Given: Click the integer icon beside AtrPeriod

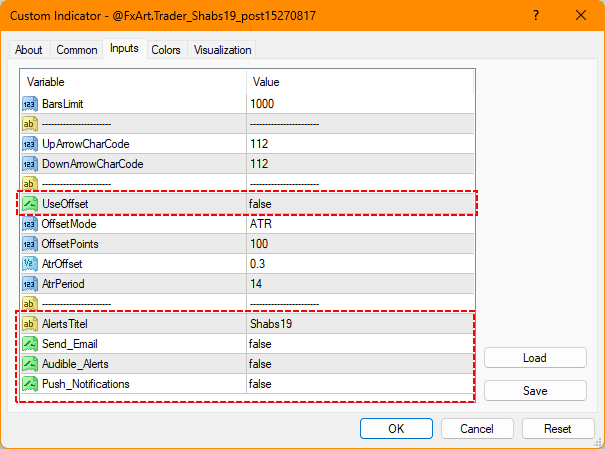Looking at the screenshot, I should tap(30, 284).
